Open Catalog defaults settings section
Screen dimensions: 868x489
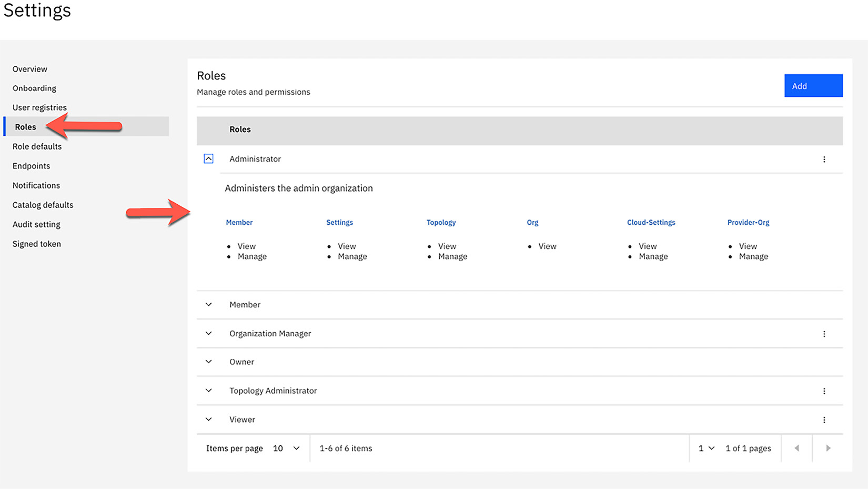(x=43, y=205)
